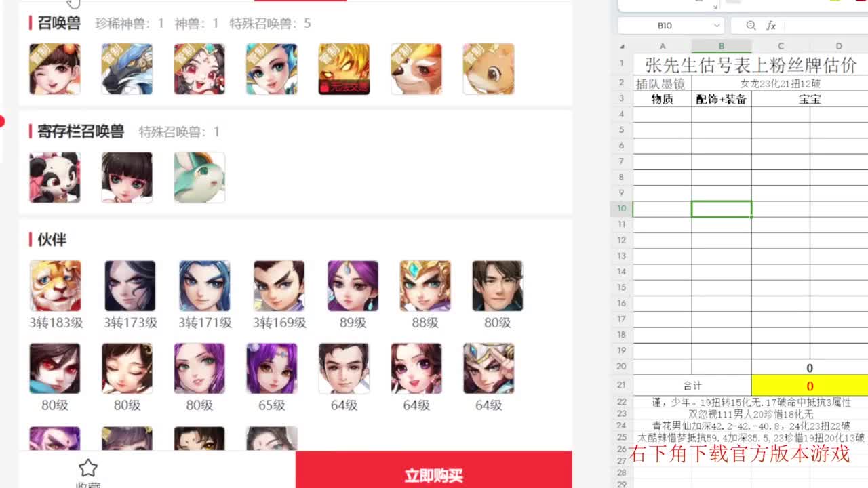Click the 立即购买 button
This screenshot has width=868, height=488.
coord(434,470)
